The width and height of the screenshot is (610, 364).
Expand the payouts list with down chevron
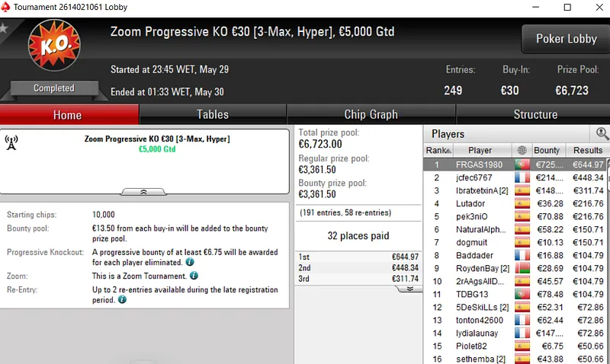click(x=409, y=289)
